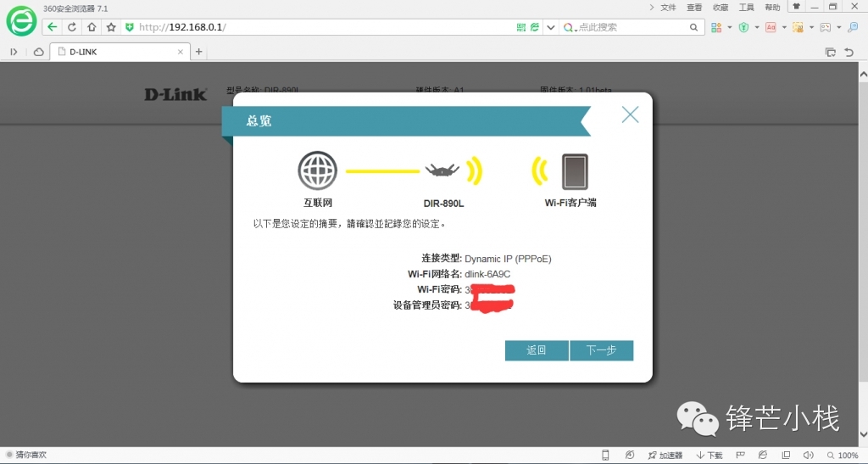Click the 下一步 button

602,350
